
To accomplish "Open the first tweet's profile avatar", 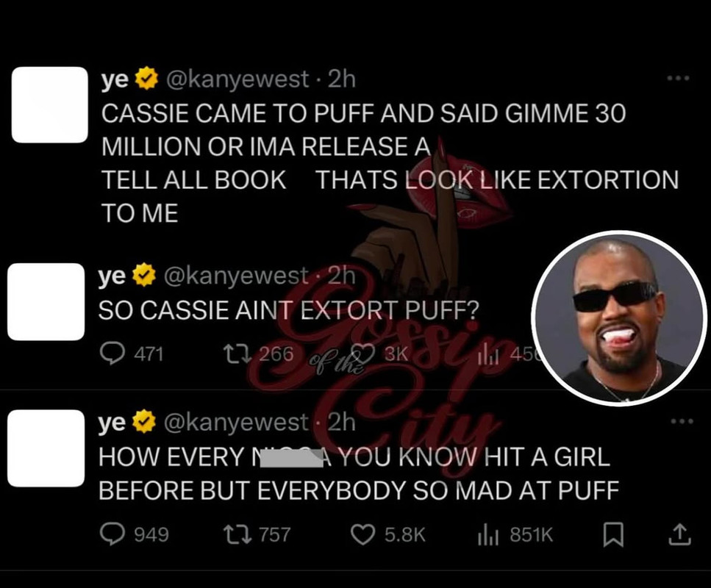I will (x=50, y=104).
